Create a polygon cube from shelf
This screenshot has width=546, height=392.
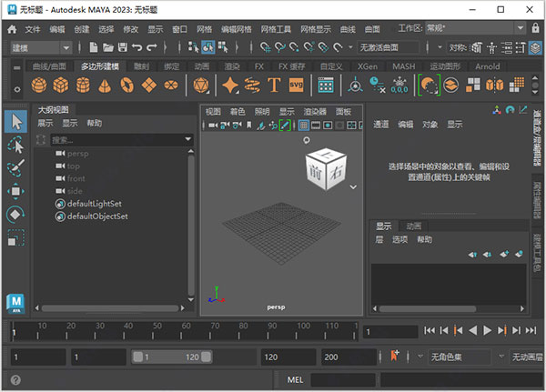point(62,85)
